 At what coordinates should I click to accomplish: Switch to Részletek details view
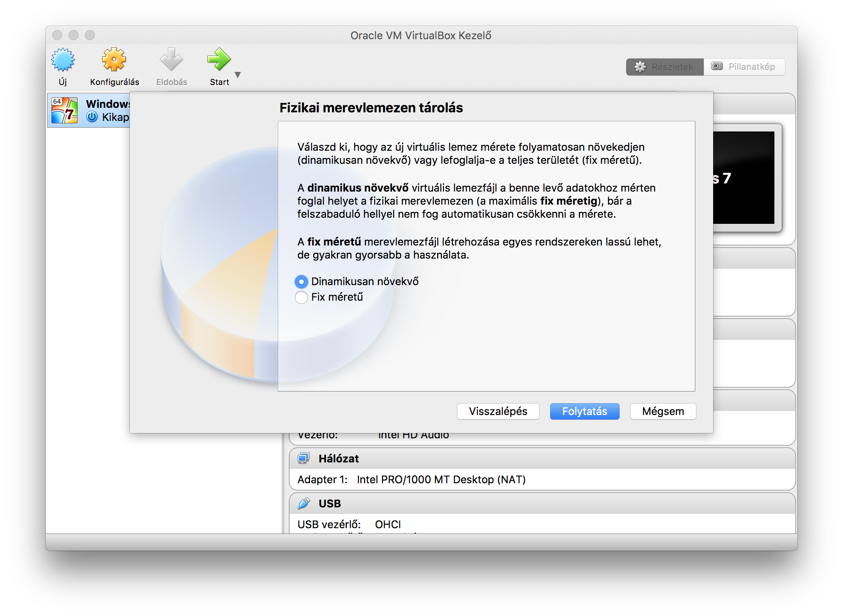[x=665, y=67]
